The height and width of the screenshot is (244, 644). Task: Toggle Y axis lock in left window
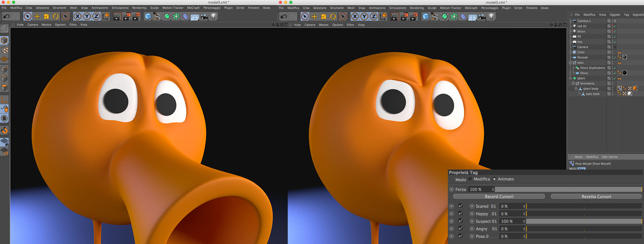(x=87, y=16)
